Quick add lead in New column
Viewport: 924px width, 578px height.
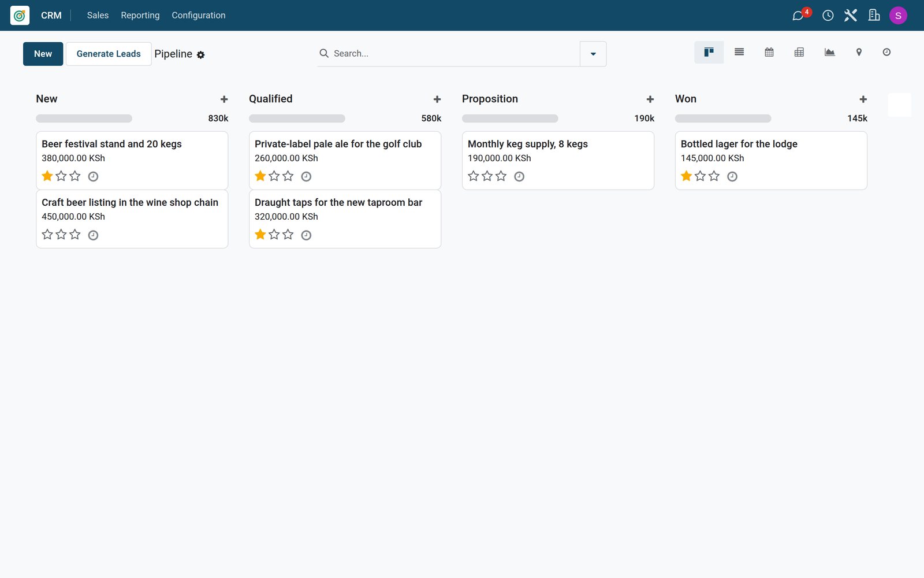click(224, 99)
